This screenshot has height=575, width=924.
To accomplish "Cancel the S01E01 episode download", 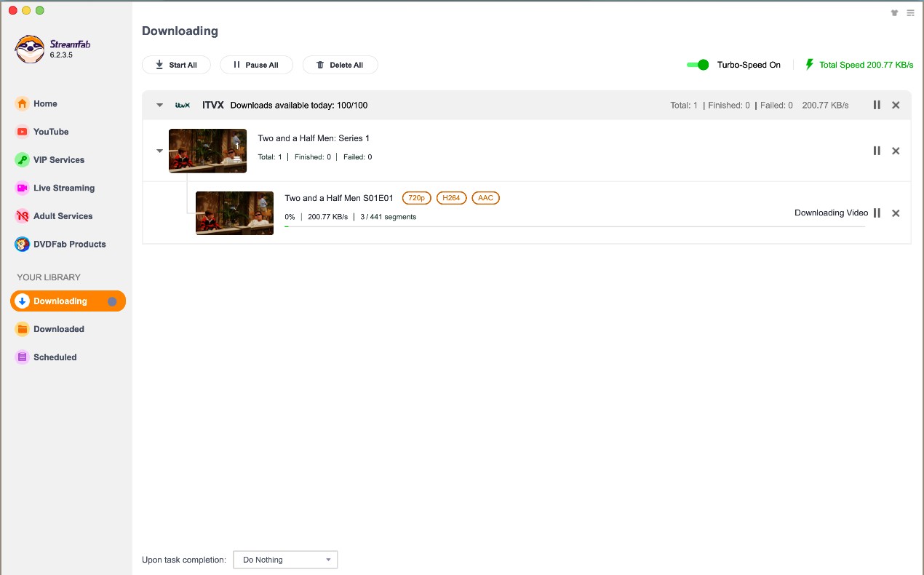I will click(x=896, y=213).
